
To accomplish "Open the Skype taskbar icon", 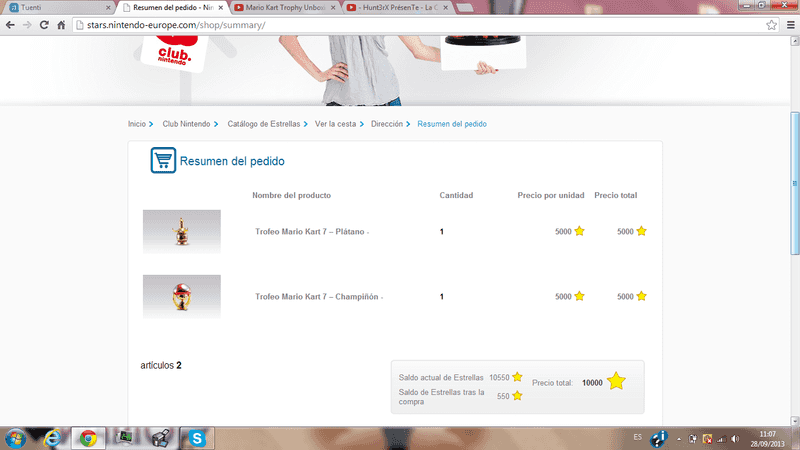I will pos(197,438).
